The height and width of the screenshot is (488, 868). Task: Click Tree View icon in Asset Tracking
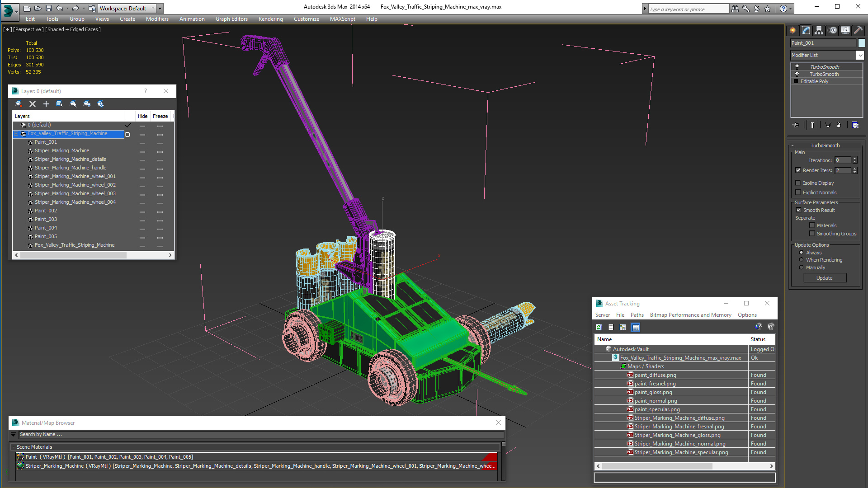pos(623,327)
